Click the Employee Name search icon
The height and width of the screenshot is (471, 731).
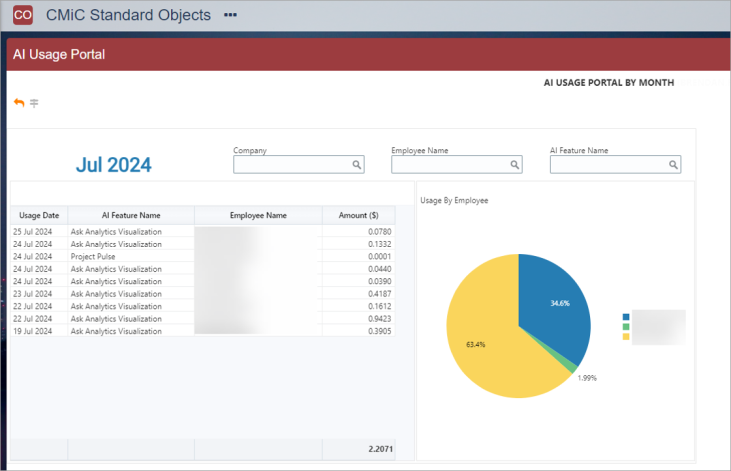pos(515,165)
